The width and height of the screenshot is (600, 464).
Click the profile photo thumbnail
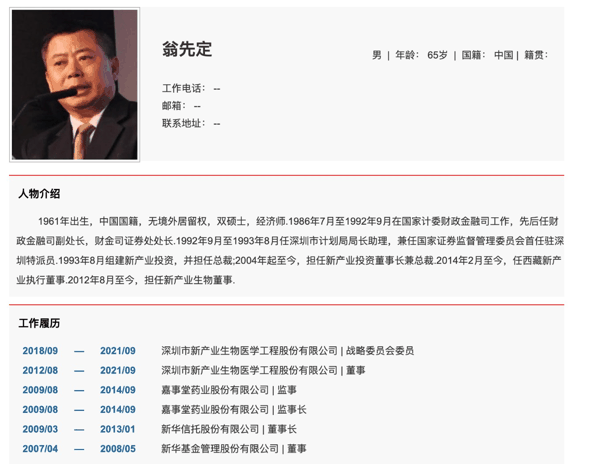75,85
